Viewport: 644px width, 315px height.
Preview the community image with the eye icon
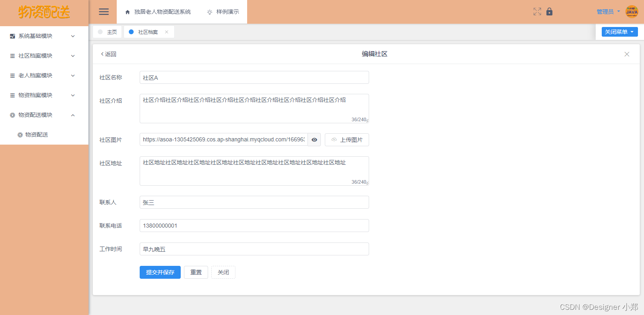[x=314, y=140]
